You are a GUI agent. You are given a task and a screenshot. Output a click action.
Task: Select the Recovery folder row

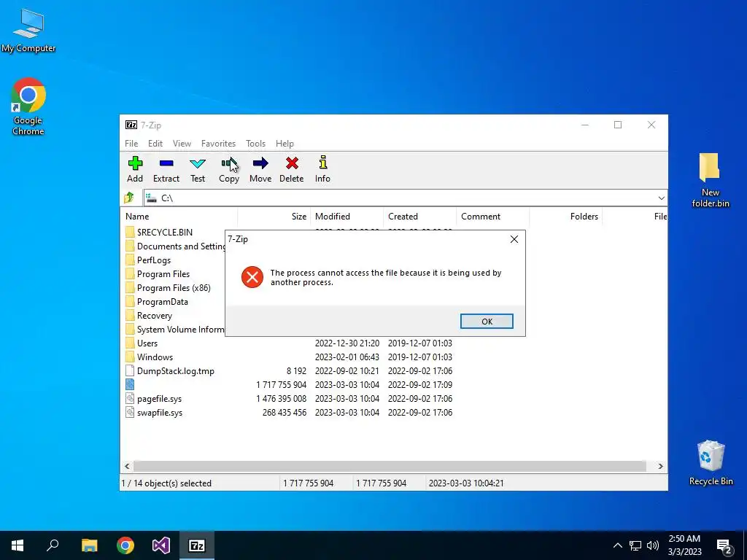[x=174, y=315]
